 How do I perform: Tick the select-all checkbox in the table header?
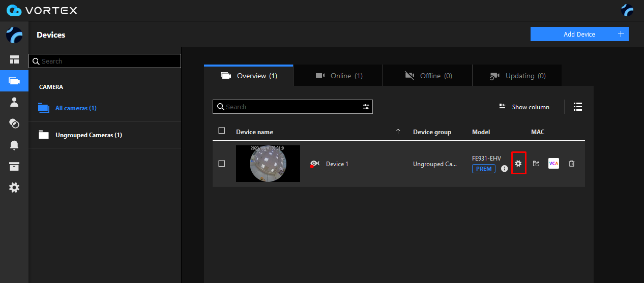tap(222, 131)
